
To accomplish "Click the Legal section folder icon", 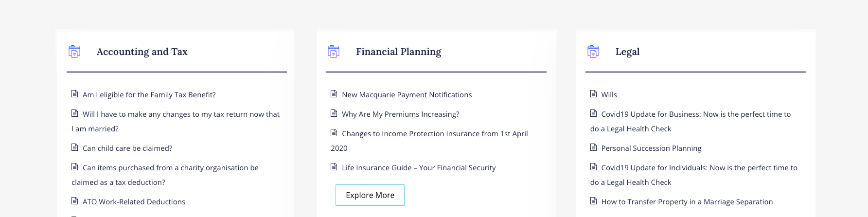I will (x=593, y=52).
